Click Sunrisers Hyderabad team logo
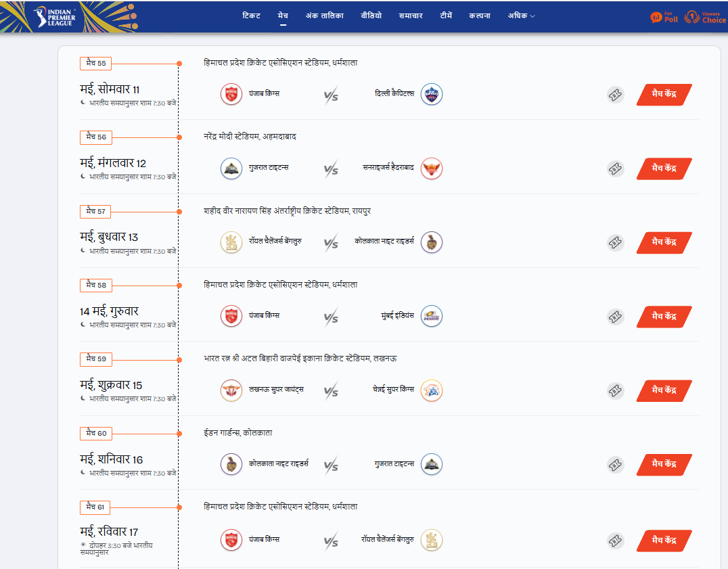Screen dimensions: 728x569 (x=432, y=168)
